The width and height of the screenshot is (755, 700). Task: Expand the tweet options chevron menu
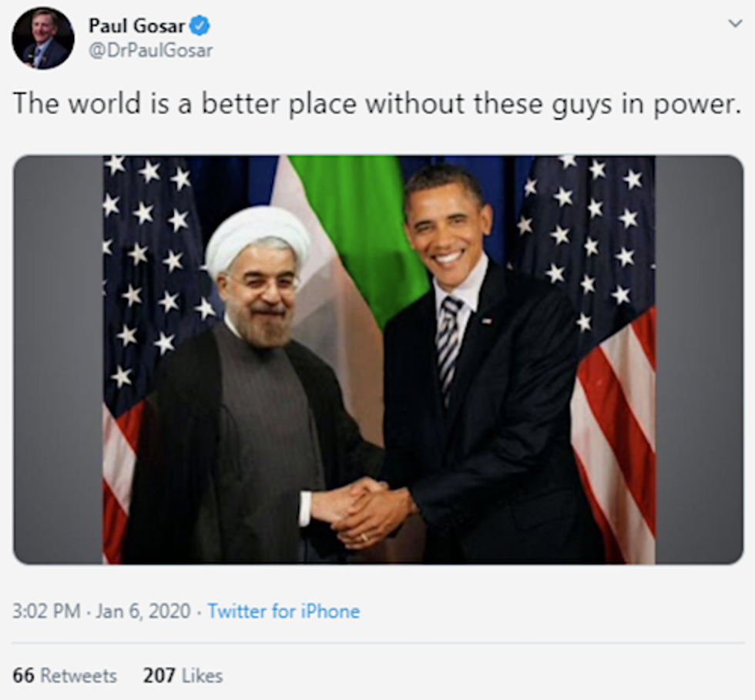point(735,24)
